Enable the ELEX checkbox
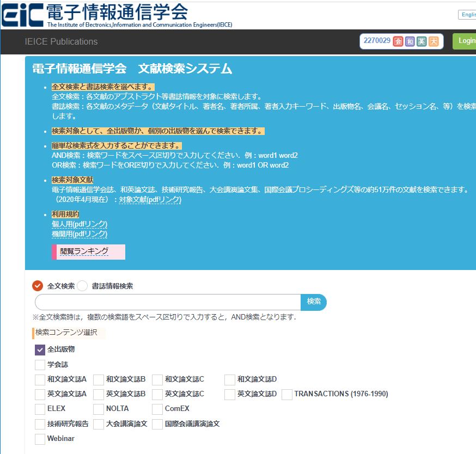Viewport: 476px width, 454px height. 40,409
